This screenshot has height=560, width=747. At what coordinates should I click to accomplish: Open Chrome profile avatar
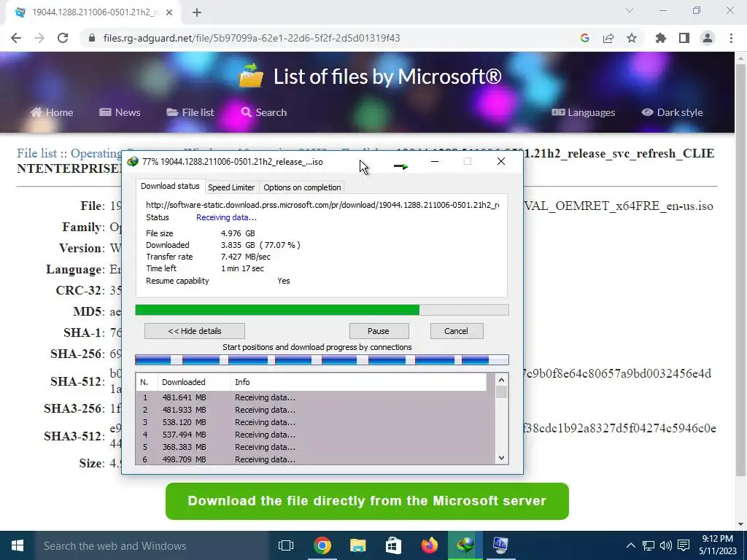708,38
